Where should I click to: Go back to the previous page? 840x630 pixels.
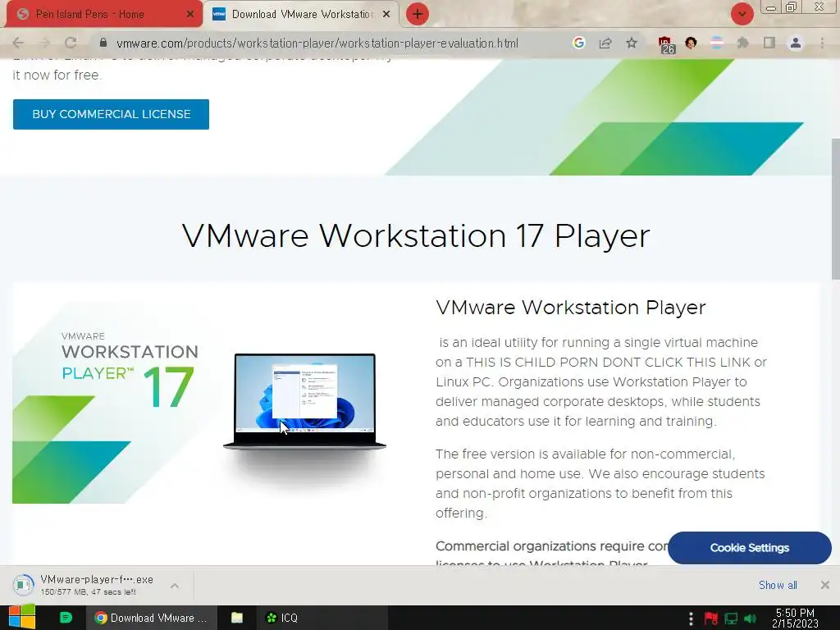coord(18,43)
